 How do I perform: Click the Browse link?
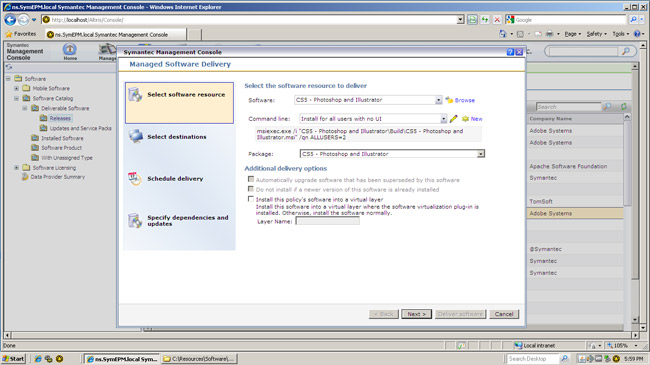(465, 100)
